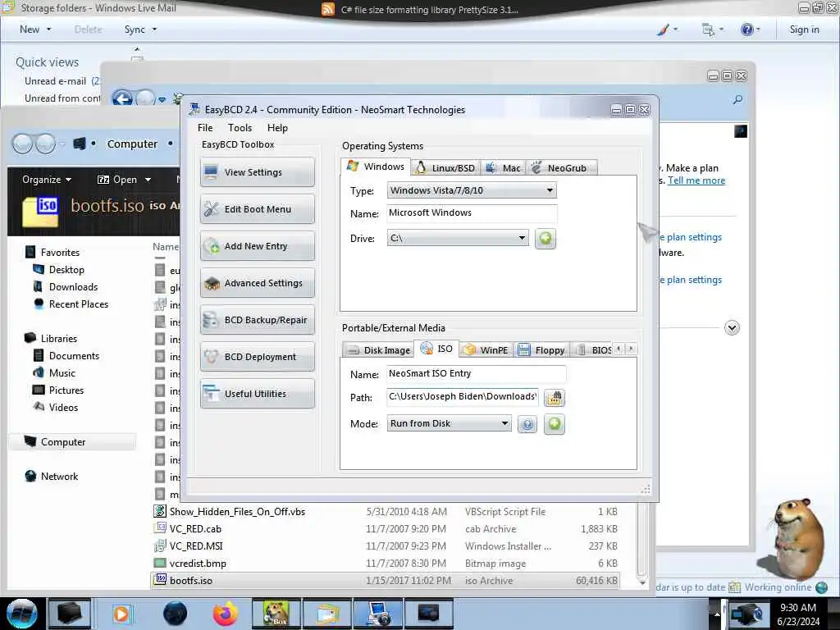Viewport: 840px width, 630px height.
Task: Open Advanced Settings in EasyBCD
Action: [257, 283]
